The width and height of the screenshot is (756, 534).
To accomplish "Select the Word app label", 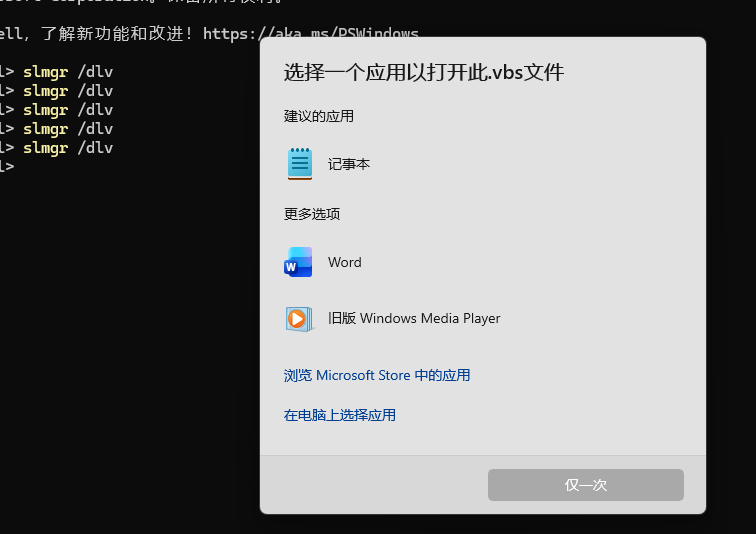I will (x=345, y=262).
